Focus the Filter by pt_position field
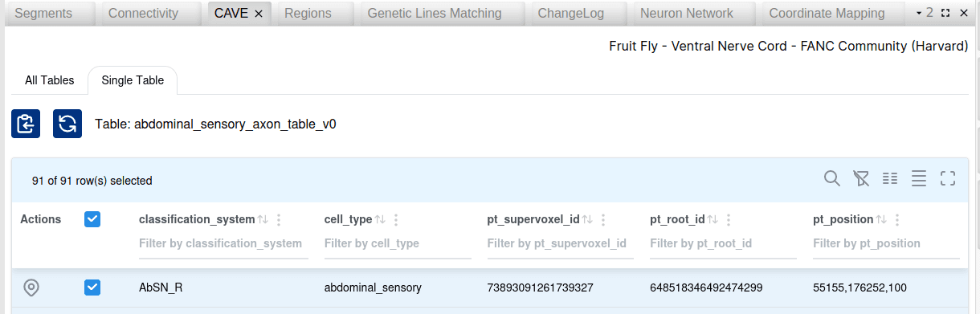This screenshot has height=314, width=980. (x=886, y=243)
